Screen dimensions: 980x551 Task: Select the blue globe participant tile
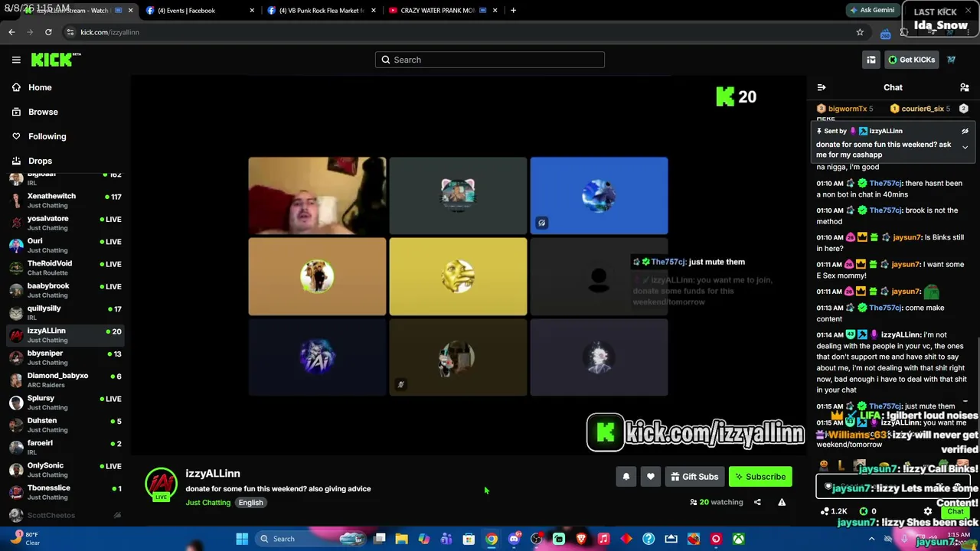pos(599,196)
